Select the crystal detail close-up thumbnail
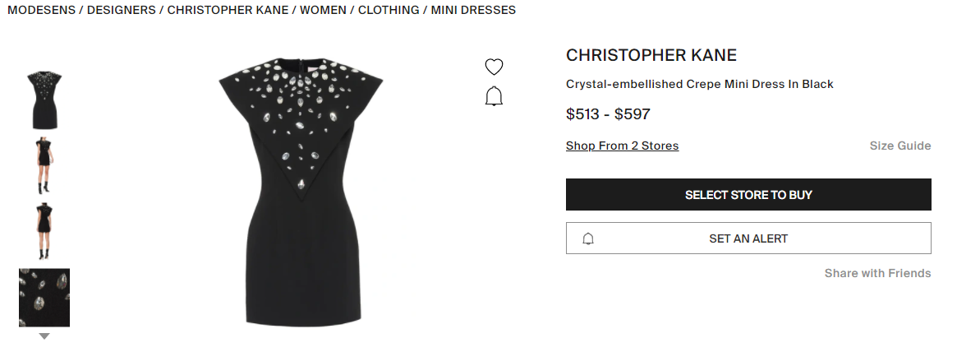 (44, 298)
